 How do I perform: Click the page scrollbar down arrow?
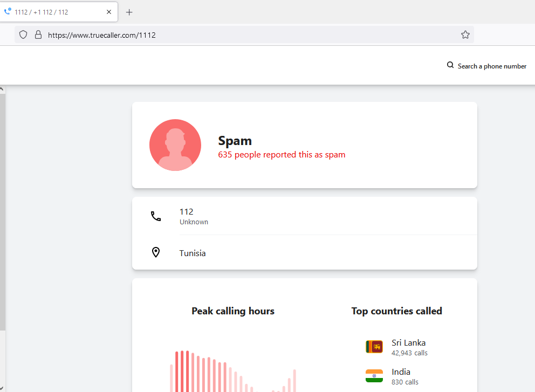point(2,388)
